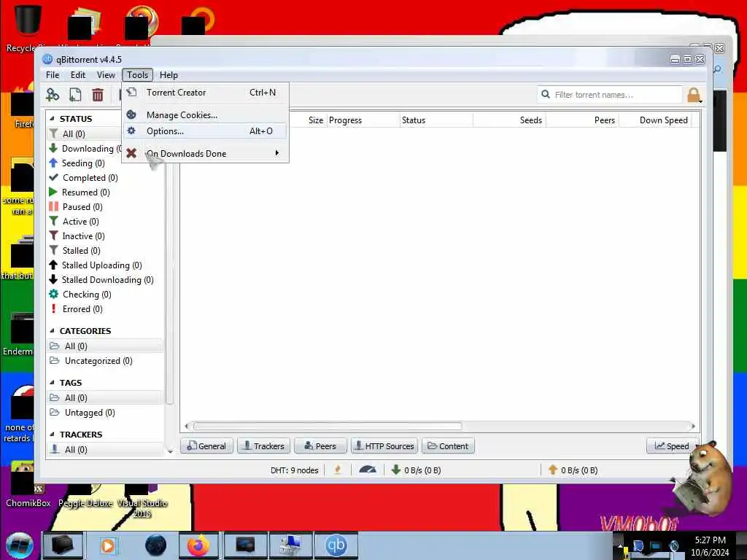Select All (0) under TRACKERS
This screenshot has width=747, height=560.
click(x=105, y=449)
